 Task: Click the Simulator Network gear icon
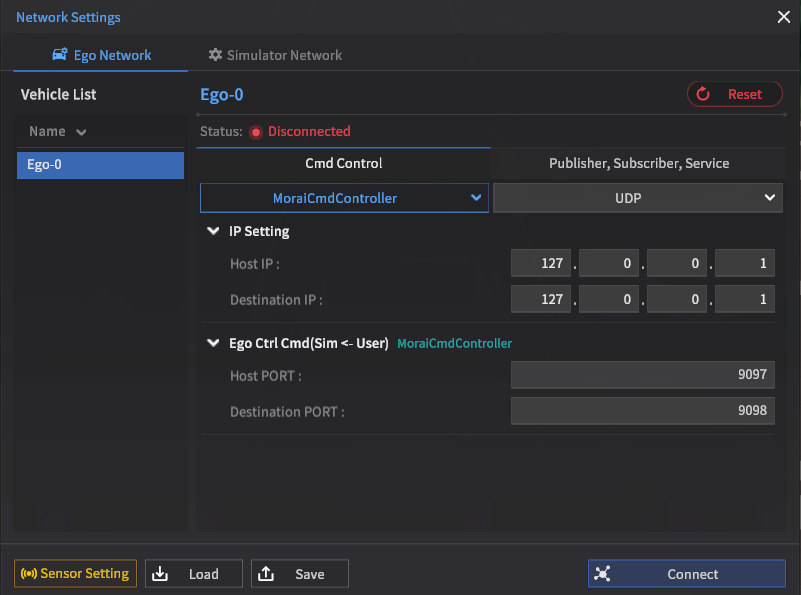click(215, 55)
